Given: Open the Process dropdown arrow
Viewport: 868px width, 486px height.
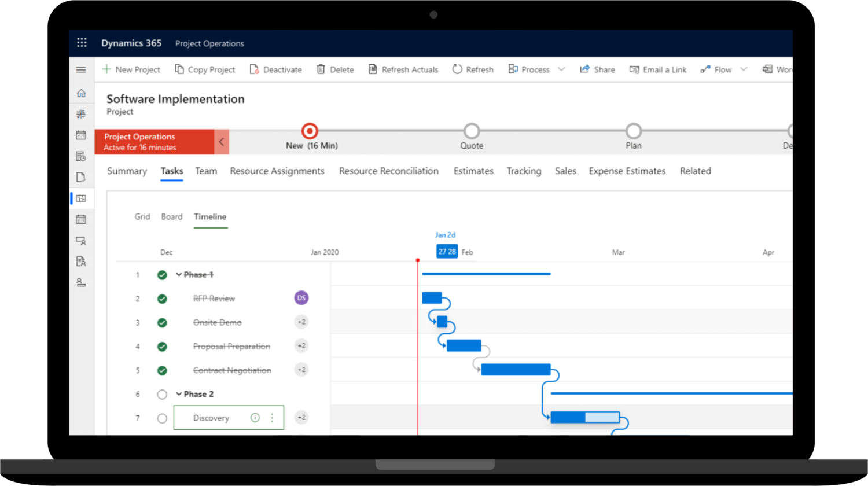Looking at the screenshot, I should click(561, 69).
